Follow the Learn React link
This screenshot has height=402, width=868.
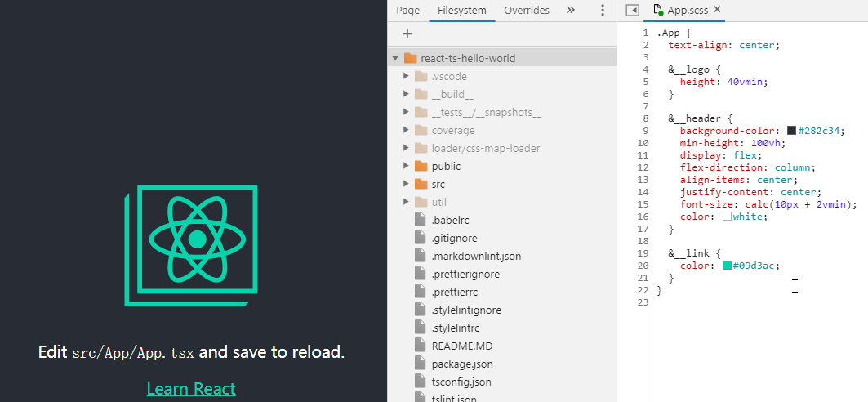(x=191, y=389)
